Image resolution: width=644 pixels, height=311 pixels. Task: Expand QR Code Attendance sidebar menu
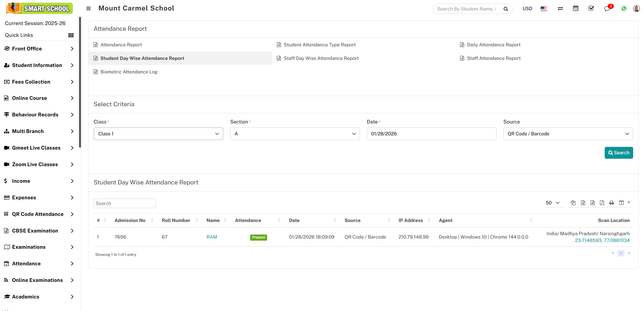38,214
